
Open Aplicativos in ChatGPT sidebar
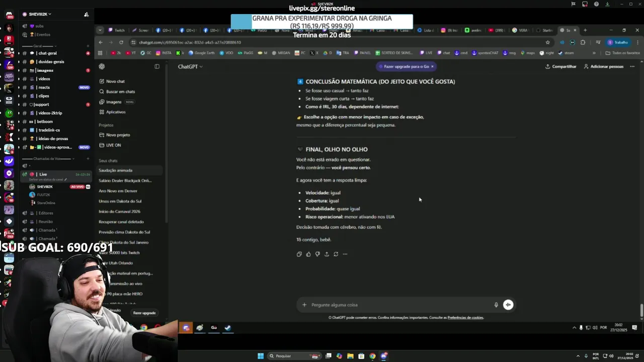pos(131,112)
